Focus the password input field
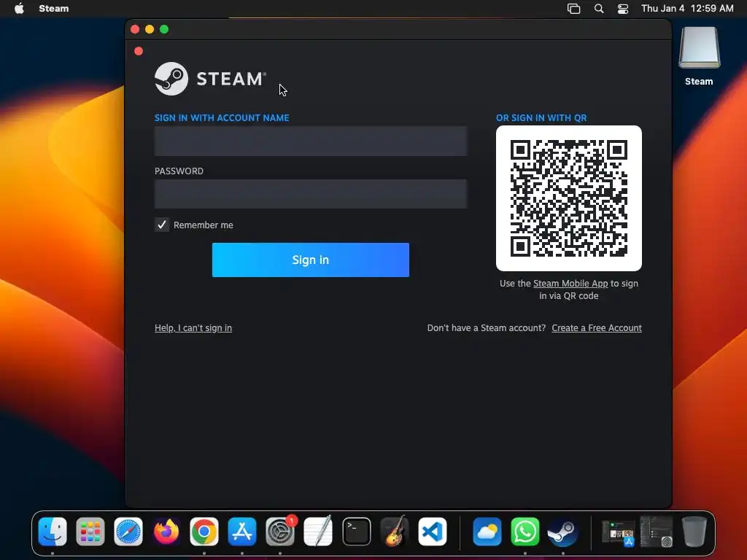Image resolution: width=747 pixels, height=560 pixels. point(311,194)
